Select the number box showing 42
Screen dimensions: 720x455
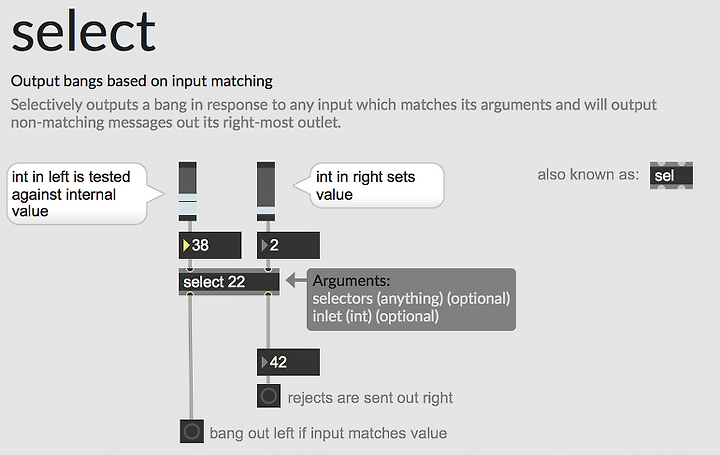(288, 362)
